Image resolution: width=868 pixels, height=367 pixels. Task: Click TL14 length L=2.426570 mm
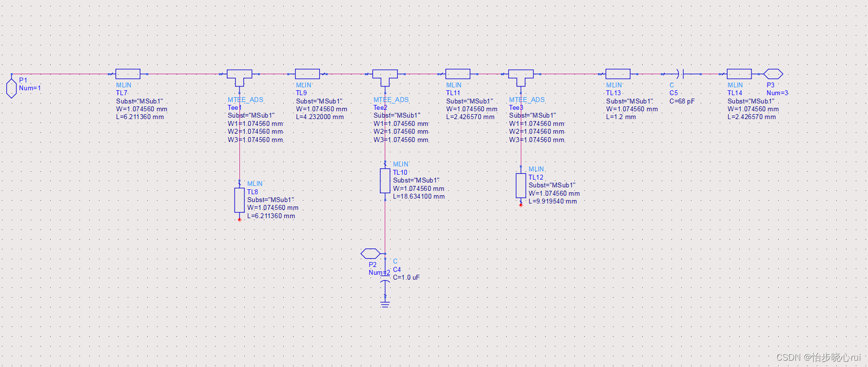[751, 117]
